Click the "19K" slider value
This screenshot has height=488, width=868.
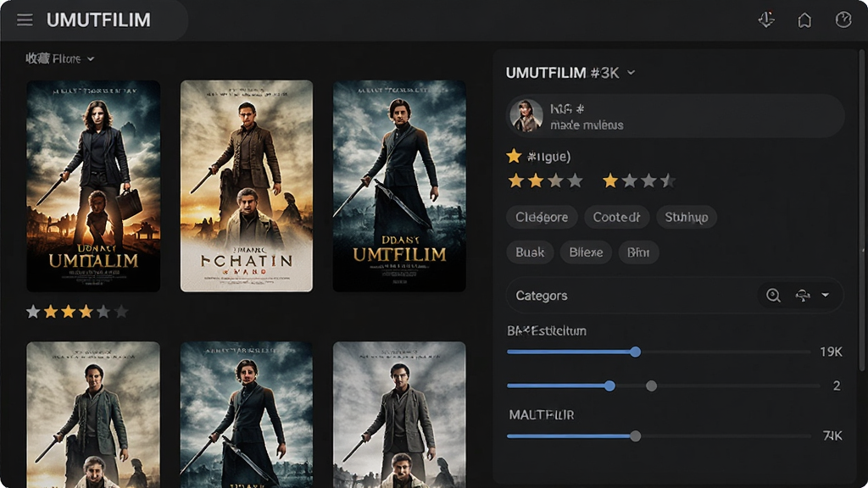point(831,352)
